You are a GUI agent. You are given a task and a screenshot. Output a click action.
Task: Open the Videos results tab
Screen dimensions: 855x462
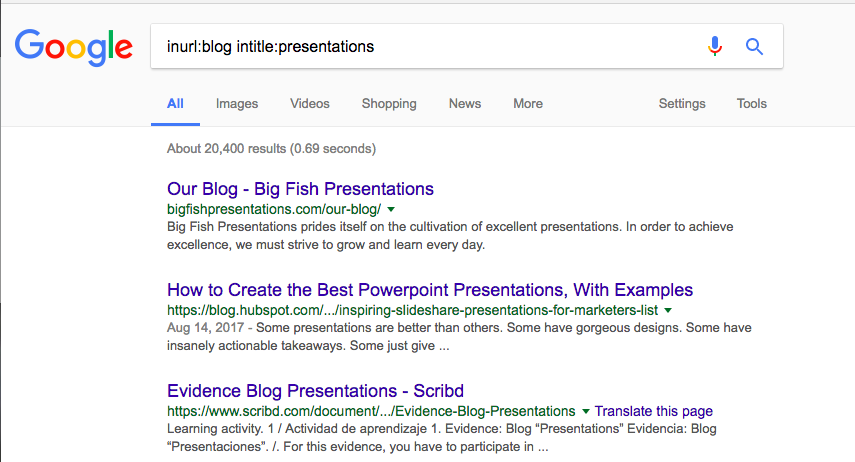pos(310,104)
